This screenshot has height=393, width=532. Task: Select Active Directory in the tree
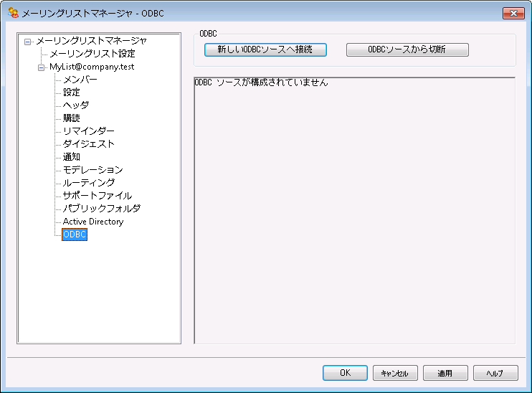[x=92, y=222]
